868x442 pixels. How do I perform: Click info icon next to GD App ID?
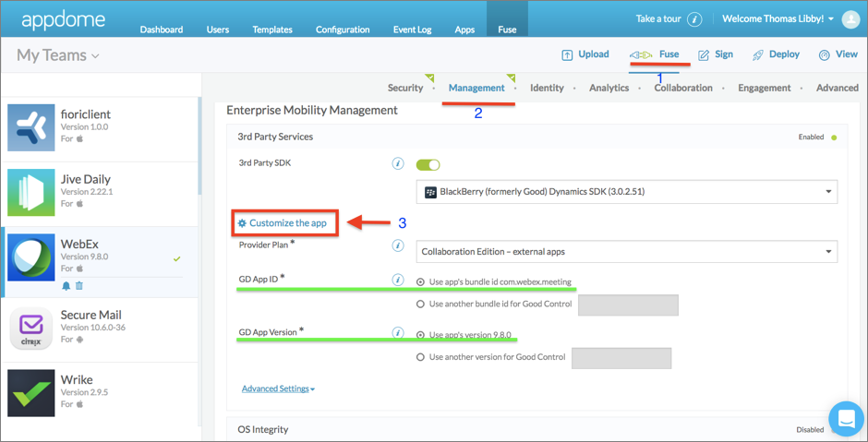pyautogui.click(x=397, y=281)
